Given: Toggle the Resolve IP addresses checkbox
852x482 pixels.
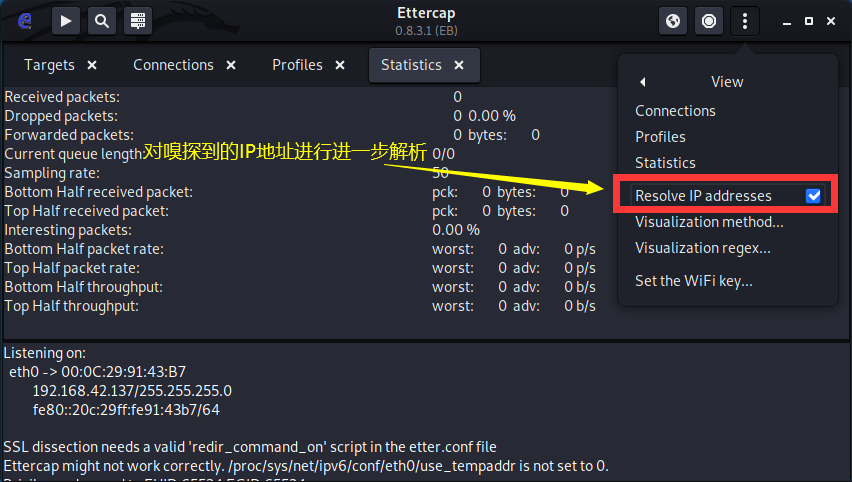Looking at the screenshot, I should click(x=813, y=196).
